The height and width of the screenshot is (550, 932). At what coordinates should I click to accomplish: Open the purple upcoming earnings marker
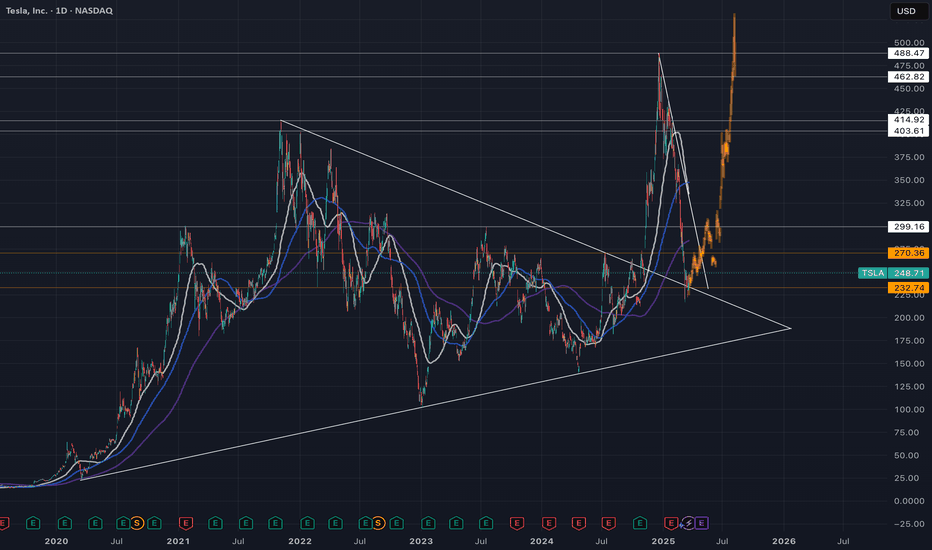(702, 523)
